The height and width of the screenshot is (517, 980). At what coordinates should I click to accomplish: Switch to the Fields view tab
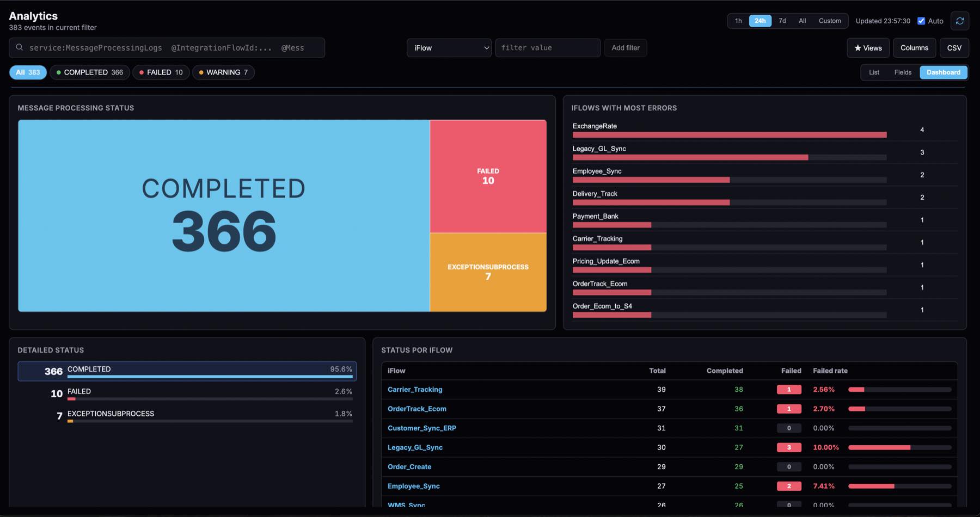pos(903,72)
